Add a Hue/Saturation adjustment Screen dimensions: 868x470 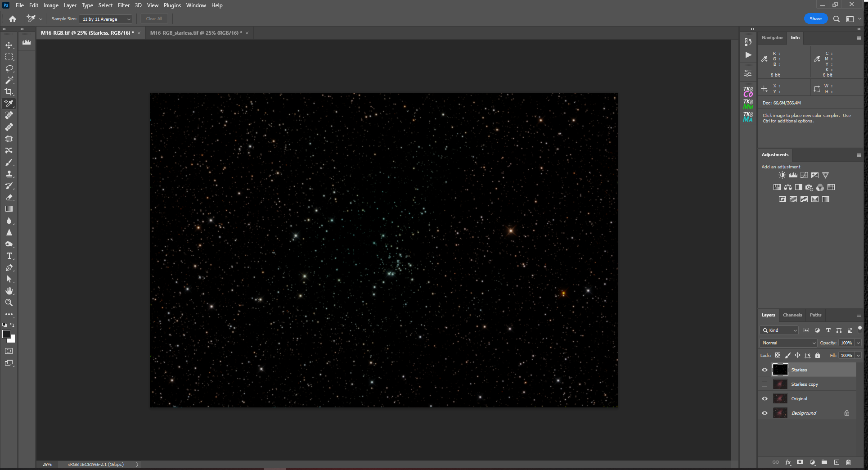777,187
